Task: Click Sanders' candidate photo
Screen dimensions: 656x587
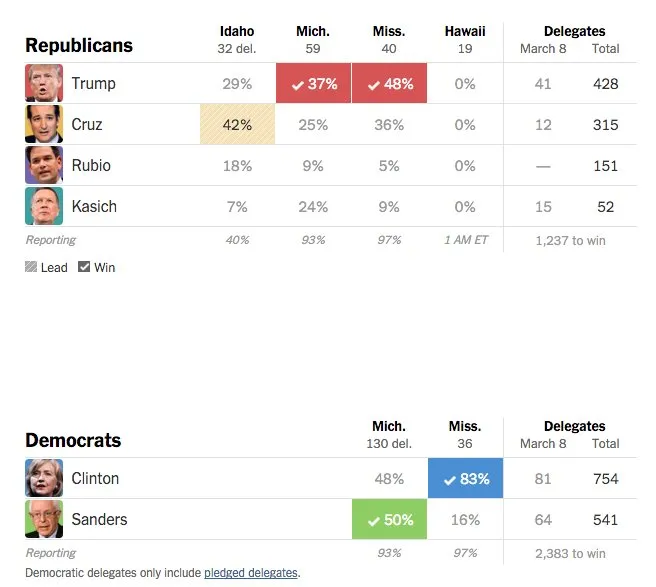Action: 44,519
